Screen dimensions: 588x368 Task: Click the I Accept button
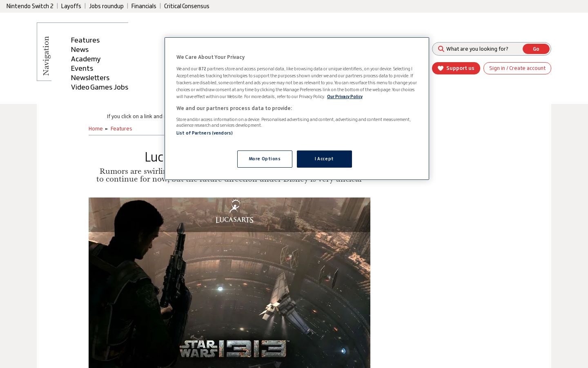click(324, 159)
